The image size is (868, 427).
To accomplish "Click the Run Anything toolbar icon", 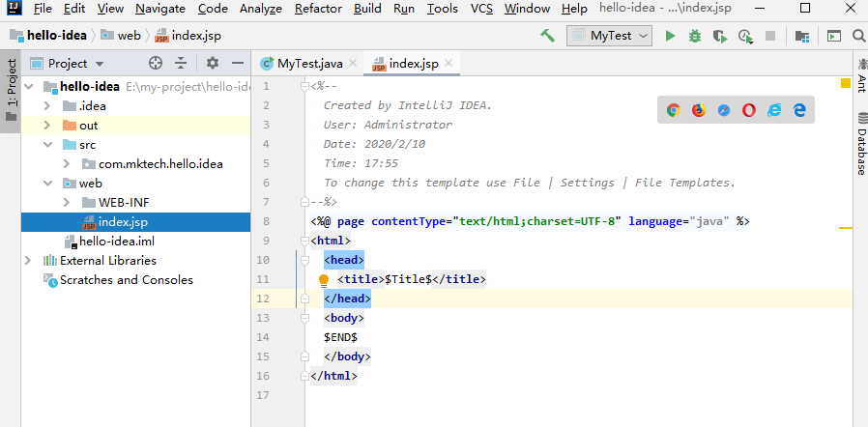I will (833, 36).
